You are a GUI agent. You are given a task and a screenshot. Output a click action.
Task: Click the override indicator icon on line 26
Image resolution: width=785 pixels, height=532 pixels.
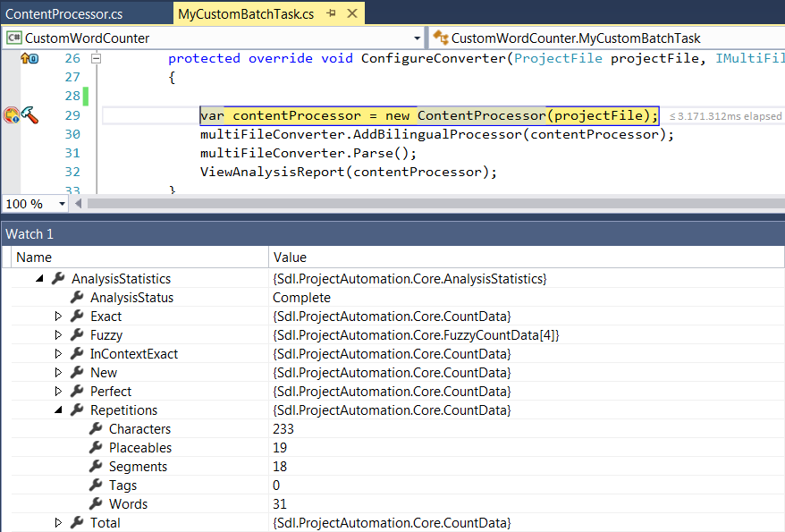click(x=30, y=58)
